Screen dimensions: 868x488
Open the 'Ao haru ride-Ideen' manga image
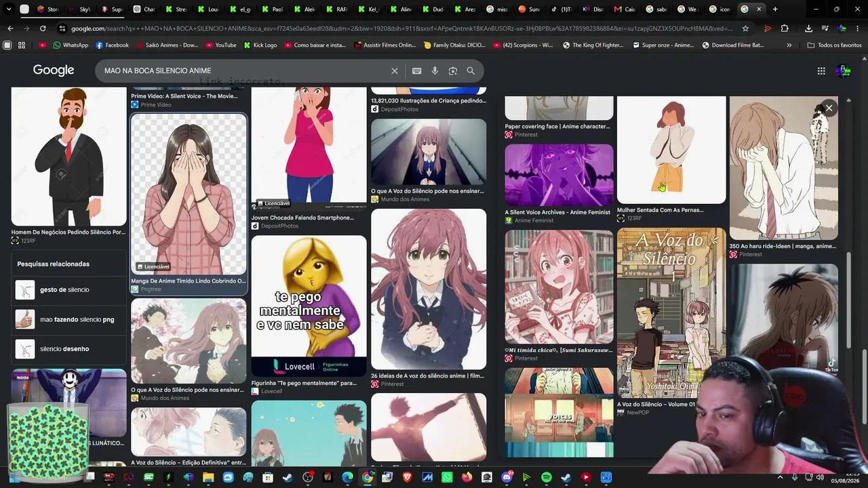coord(784,168)
